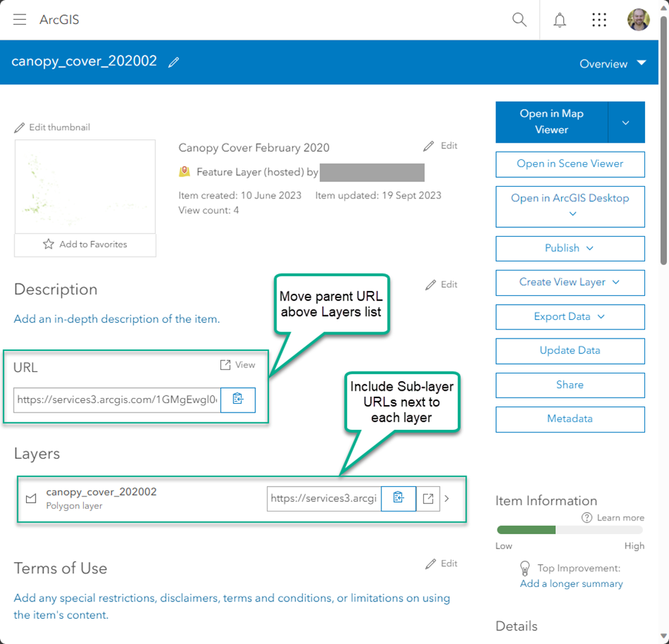Click the item information progress bar
The width and height of the screenshot is (669, 644).
570,530
